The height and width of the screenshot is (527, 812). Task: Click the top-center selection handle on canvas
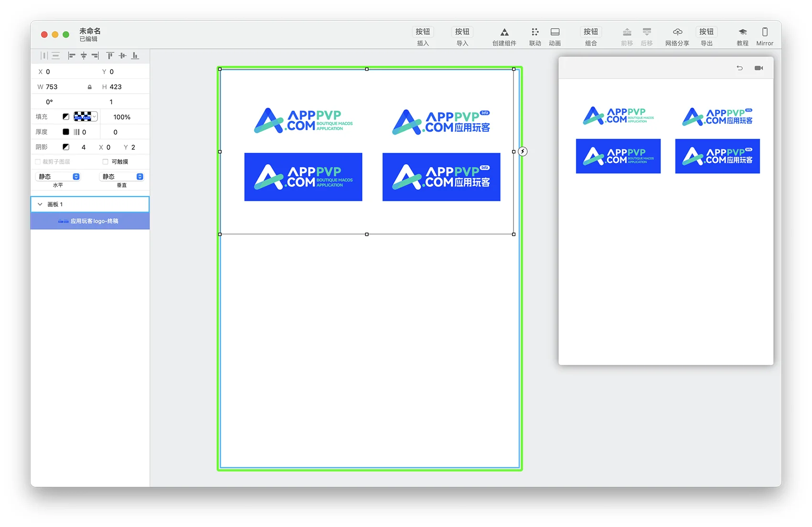point(367,69)
